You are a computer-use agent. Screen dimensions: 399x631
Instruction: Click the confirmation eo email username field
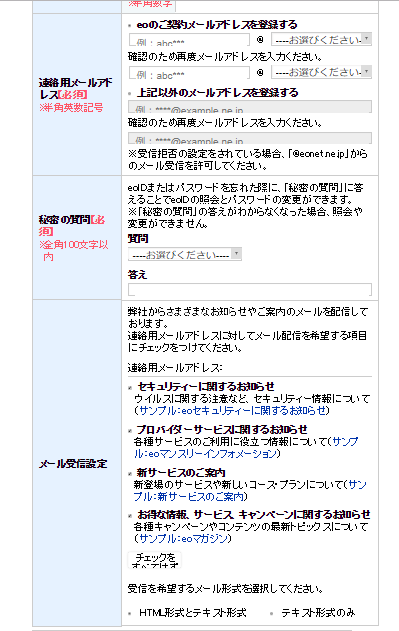pos(189,72)
